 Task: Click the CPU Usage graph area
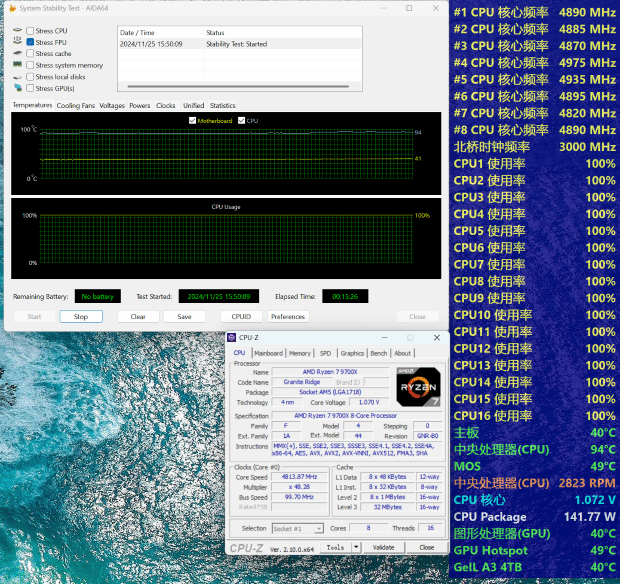[226, 239]
